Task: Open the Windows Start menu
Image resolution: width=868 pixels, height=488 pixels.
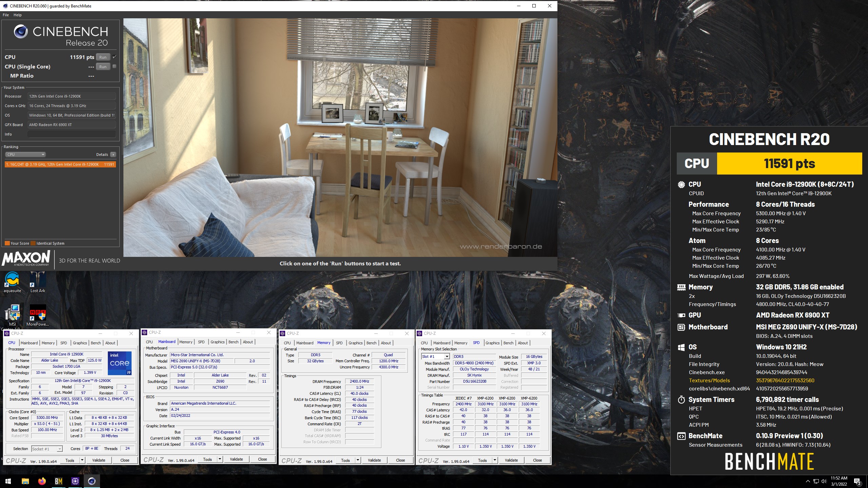Action: [x=8, y=481]
